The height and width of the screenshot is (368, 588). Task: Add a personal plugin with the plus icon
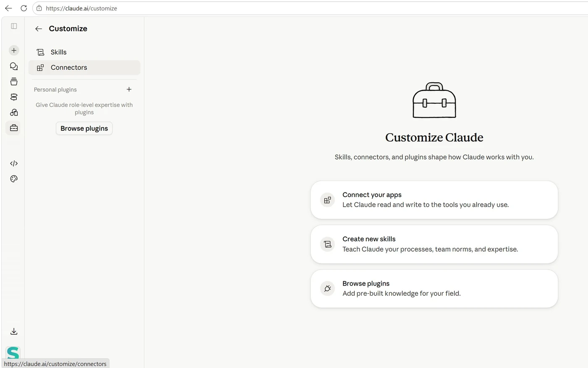tap(129, 89)
